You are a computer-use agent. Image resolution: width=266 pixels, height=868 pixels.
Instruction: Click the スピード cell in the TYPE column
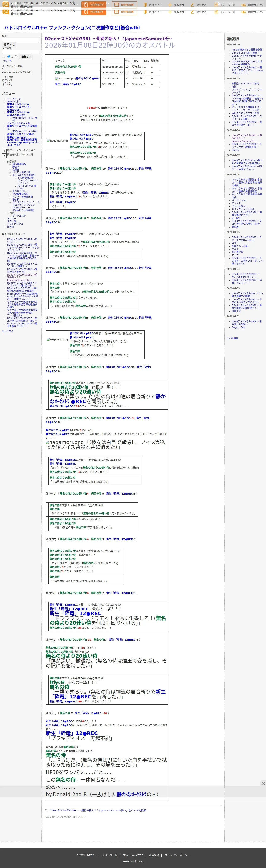pyautogui.click(x=137, y=78)
